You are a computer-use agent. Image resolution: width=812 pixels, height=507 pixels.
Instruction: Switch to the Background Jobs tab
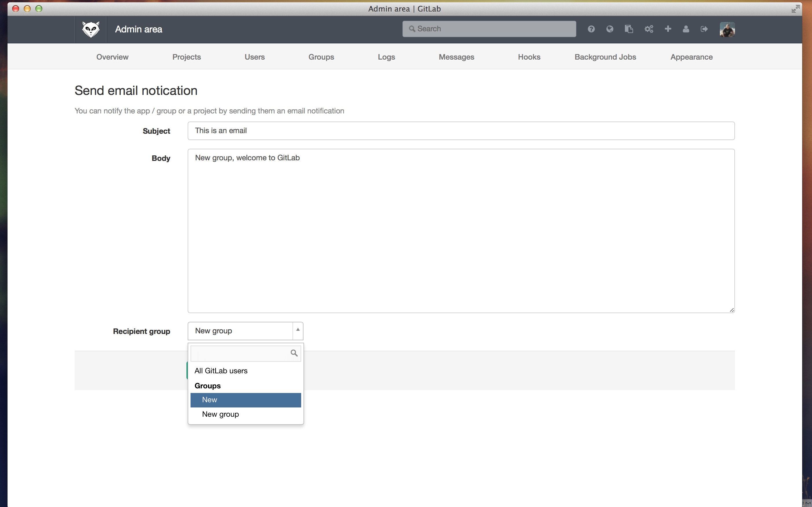(x=605, y=57)
